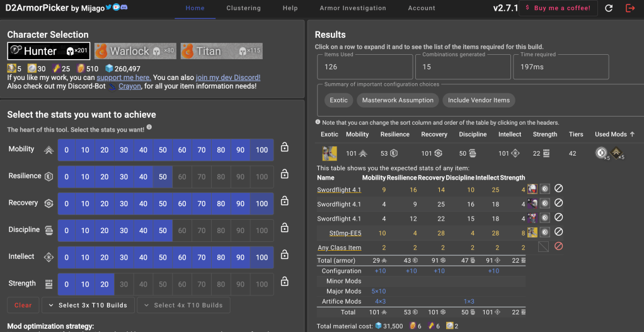This screenshot has width=644, height=332.
Task: Click the refresh icon in top bar
Action: point(609,8)
